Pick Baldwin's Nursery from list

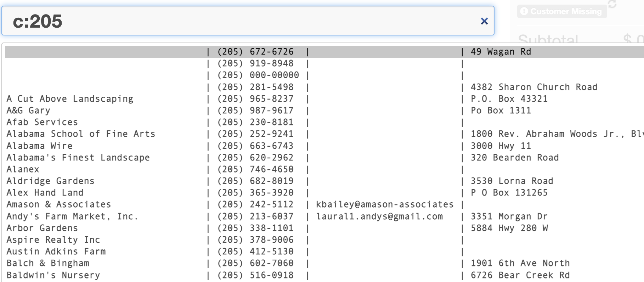tap(53, 275)
